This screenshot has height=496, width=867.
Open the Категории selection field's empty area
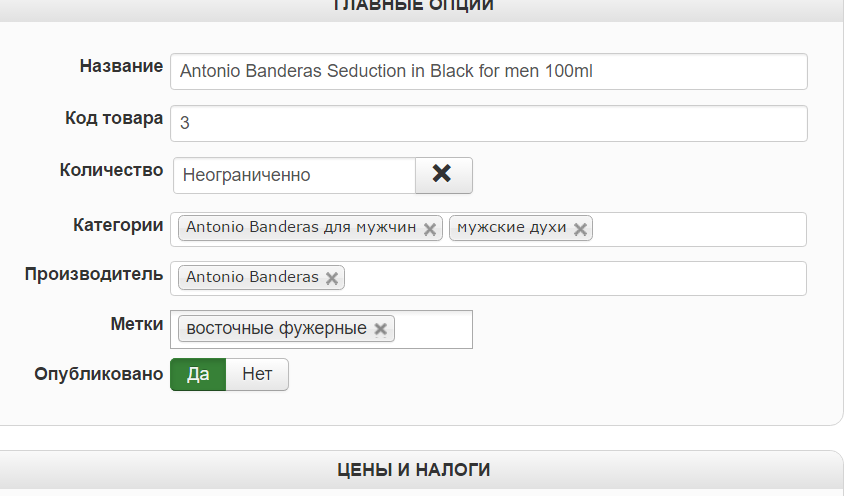click(698, 229)
